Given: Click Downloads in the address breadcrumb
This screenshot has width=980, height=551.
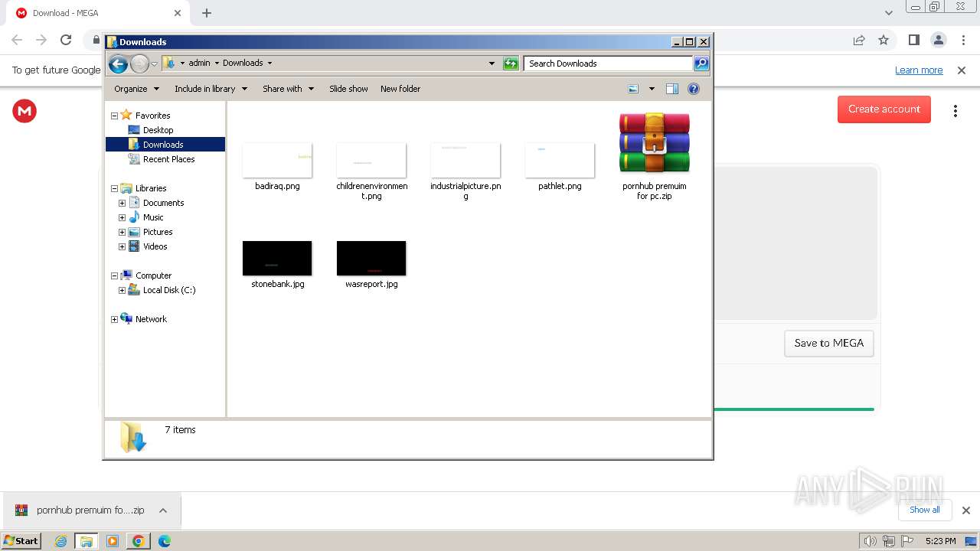Looking at the screenshot, I should (x=243, y=64).
